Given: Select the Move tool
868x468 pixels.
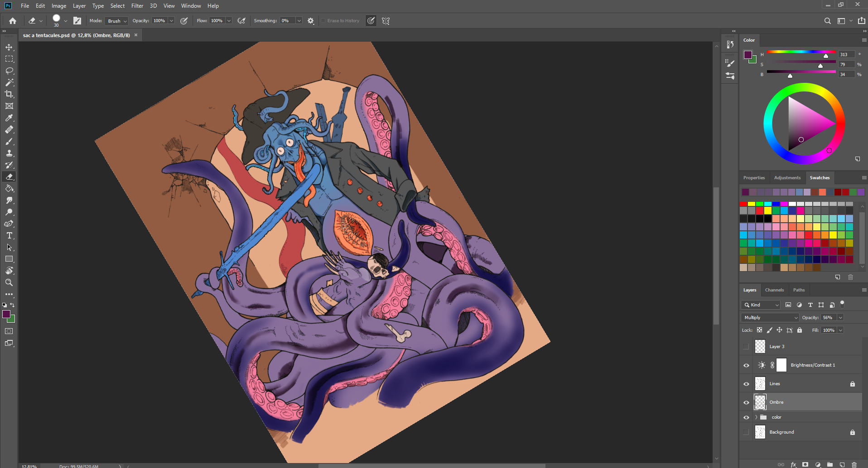Looking at the screenshot, I should (9, 47).
